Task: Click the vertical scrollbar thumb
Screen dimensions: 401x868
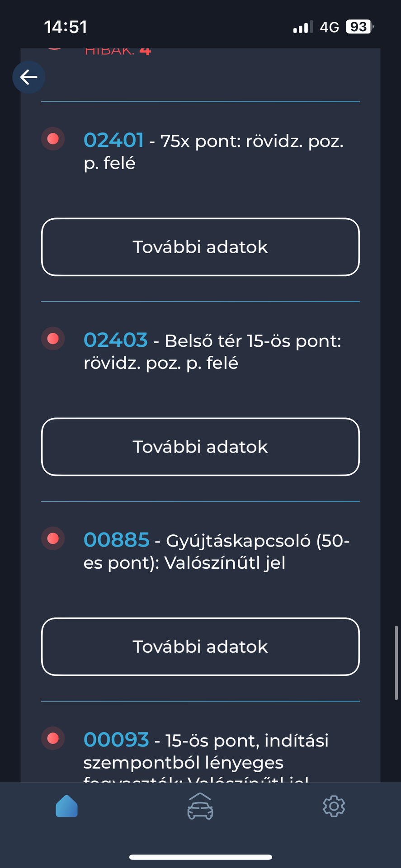Action: pos(396,663)
